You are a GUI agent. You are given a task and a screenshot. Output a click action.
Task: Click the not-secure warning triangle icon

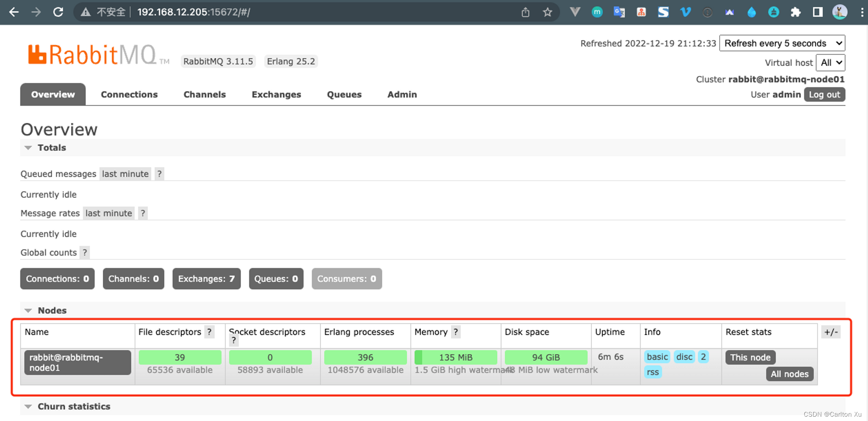tap(85, 12)
